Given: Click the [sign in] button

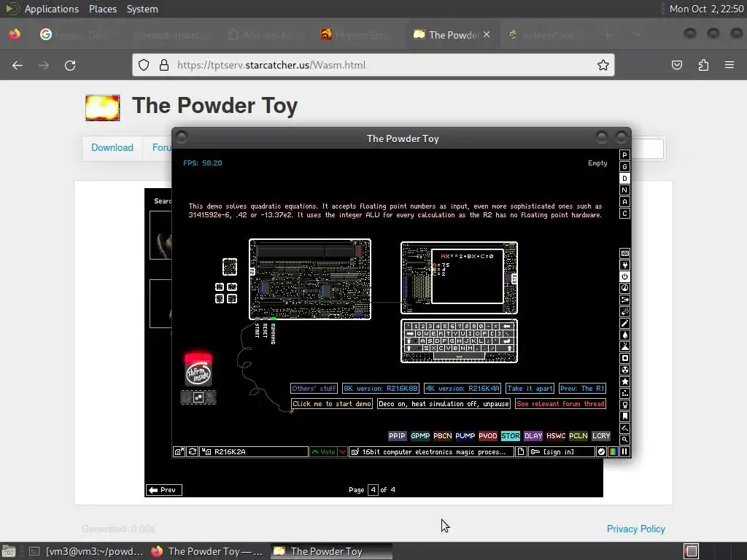Looking at the screenshot, I should 561,452.
